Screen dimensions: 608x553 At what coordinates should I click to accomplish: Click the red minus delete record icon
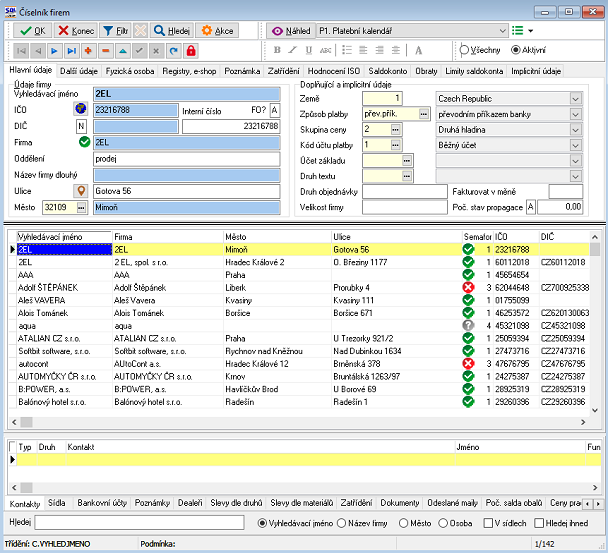click(x=106, y=50)
